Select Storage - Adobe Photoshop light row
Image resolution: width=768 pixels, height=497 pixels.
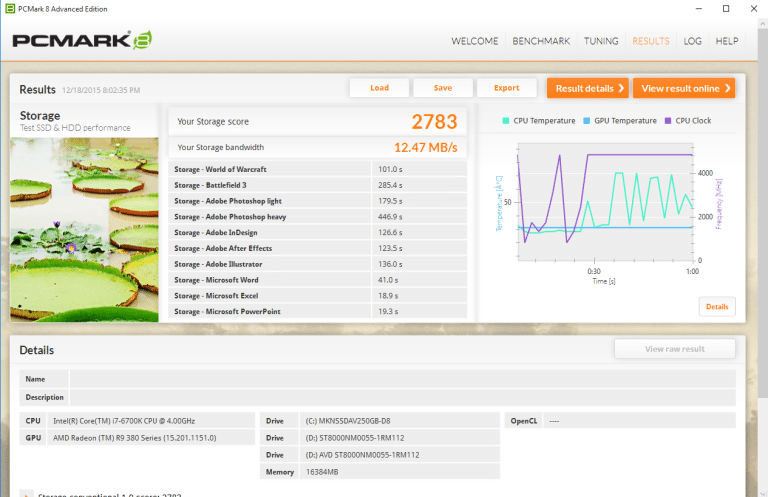click(317, 201)
